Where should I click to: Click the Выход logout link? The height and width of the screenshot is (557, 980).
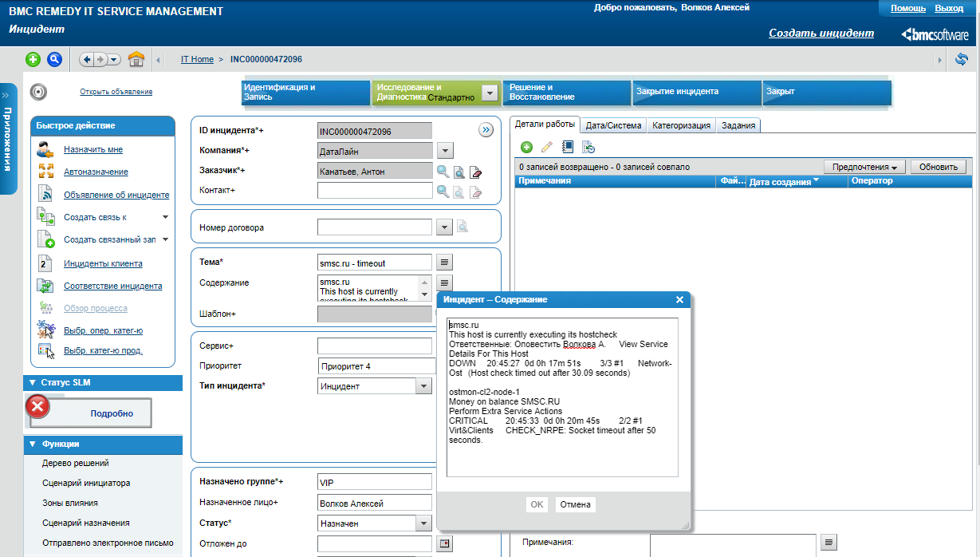pyautogui.click(x=949, y=8)
